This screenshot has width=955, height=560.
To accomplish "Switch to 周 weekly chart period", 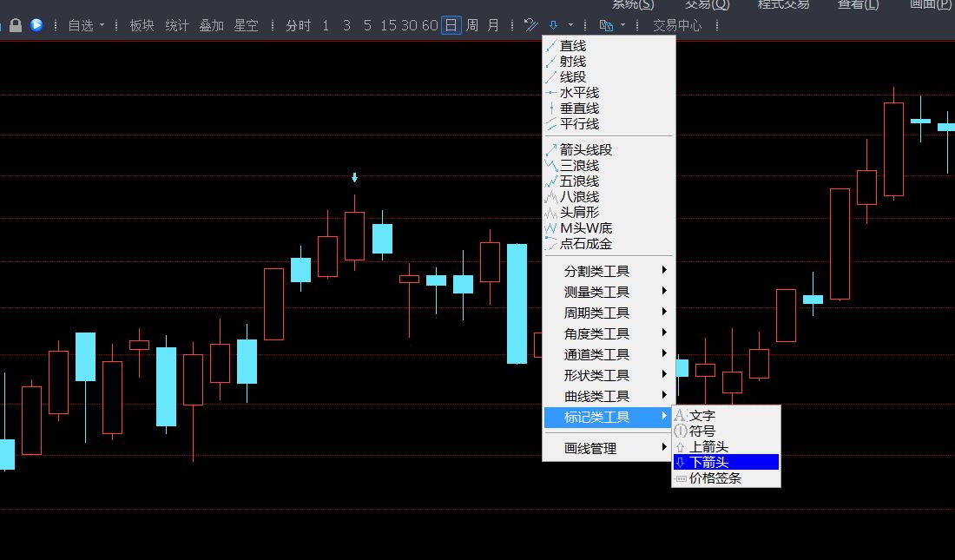I will click(x=471, y=25).
